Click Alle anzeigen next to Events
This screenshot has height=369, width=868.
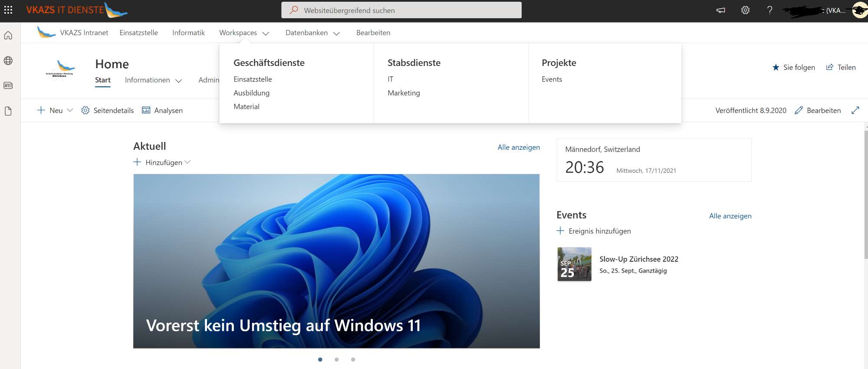[730, 216]
